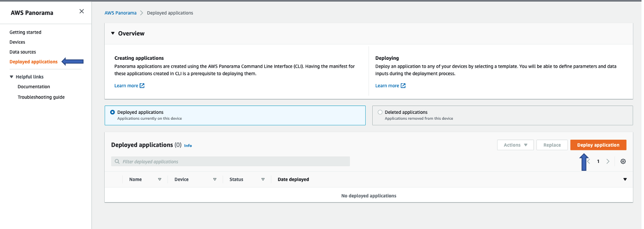
Task: Sort table by Status column
Action: point(263,180)
